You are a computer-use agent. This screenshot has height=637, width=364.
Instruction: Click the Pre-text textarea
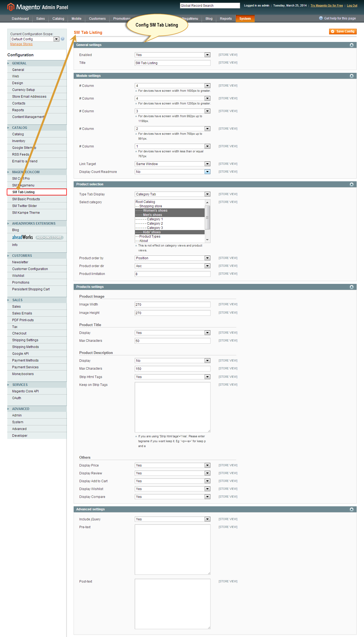coord(172,550)
